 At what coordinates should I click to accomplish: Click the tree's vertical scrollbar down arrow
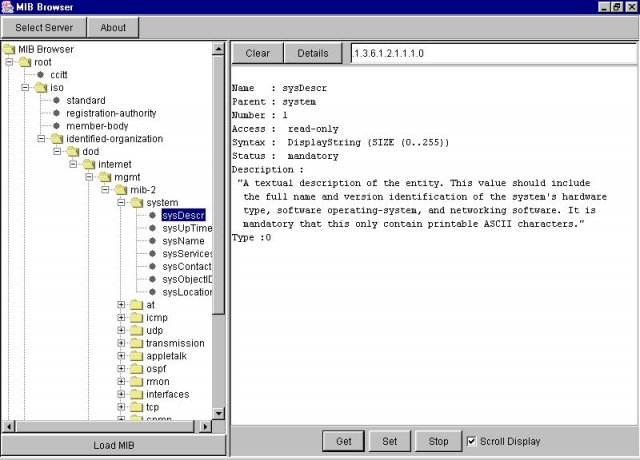[x=219, y=413]
